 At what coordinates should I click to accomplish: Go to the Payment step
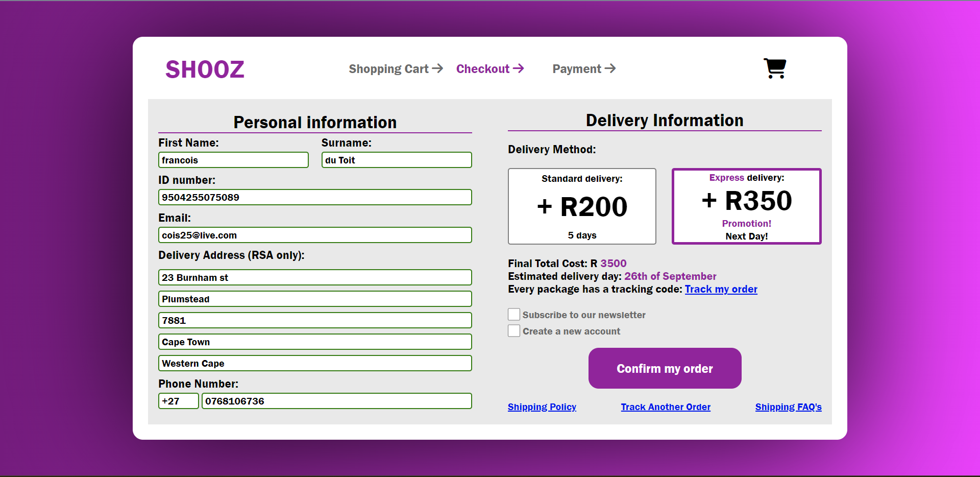pyautogui.click(x=584, y=69)
